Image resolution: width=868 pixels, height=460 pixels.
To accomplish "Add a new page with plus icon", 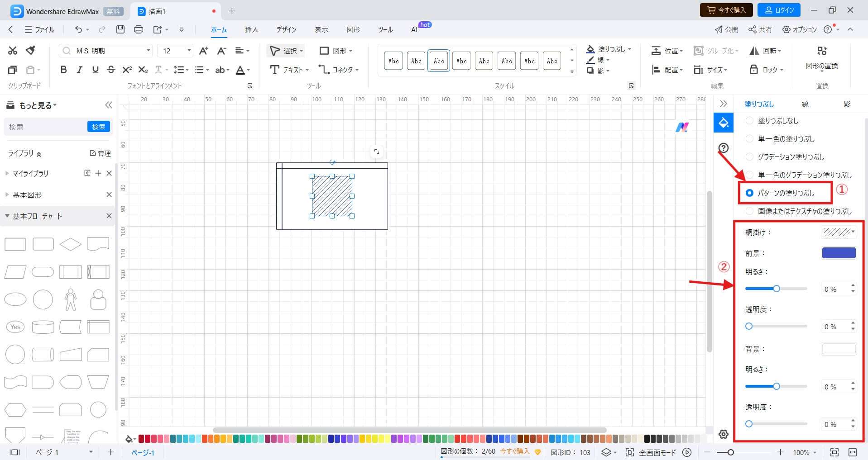I will coord(110,452).
